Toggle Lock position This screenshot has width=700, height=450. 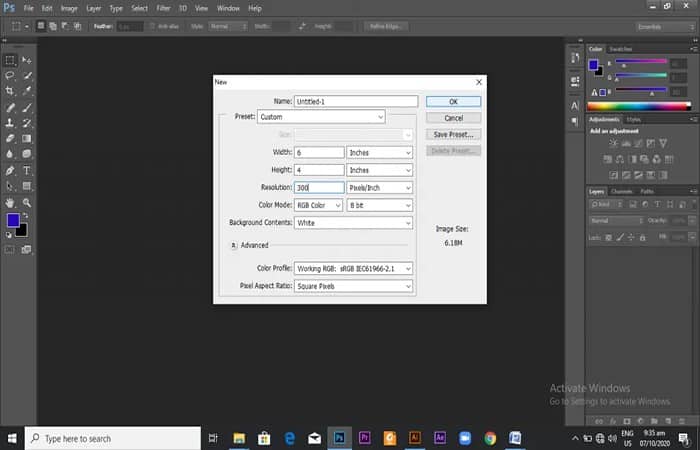coord(631,238)
